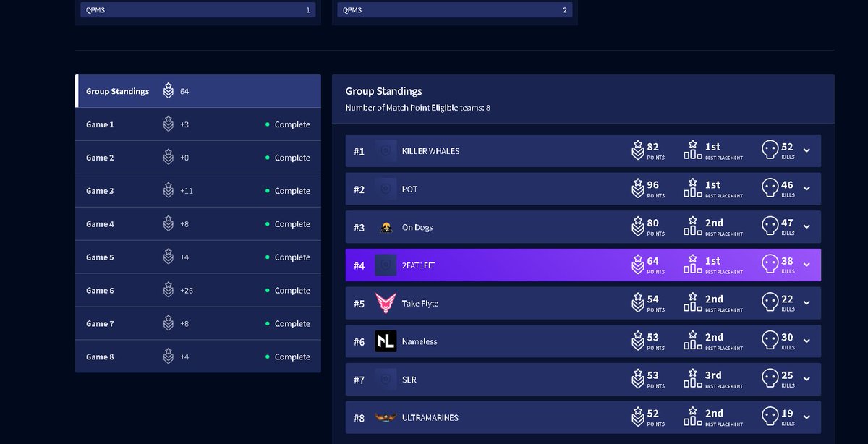Image resolution: width=868 pixels, height=444 pixels.
Task: Click the skull kills icon for ULTRAMARINES
Action: click(x=770, y=417)
